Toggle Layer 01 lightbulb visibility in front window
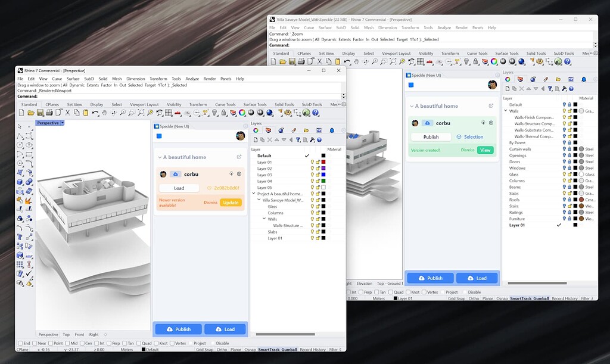Viewport: 610px width, 364px height. [312, 162]
